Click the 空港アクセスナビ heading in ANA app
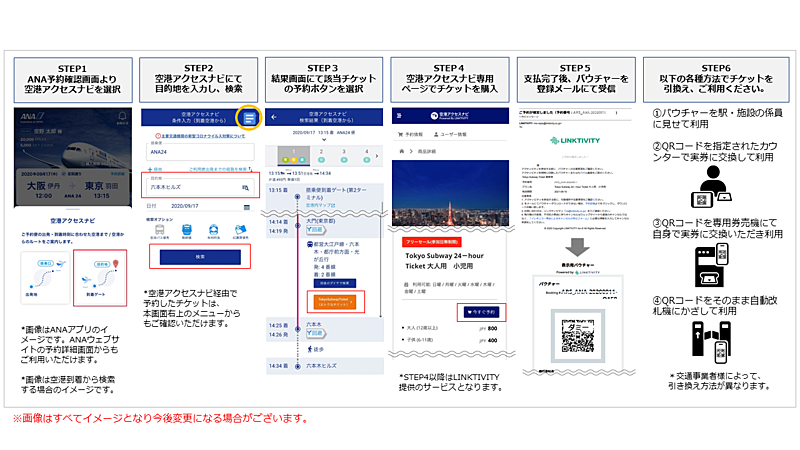This screenshot has height=450, width=800. [x=72, y=221]
